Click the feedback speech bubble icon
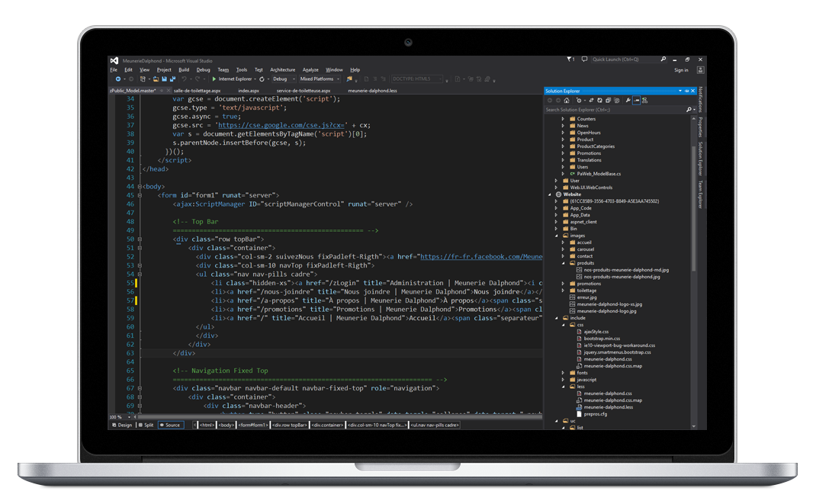 coord(584,59)
